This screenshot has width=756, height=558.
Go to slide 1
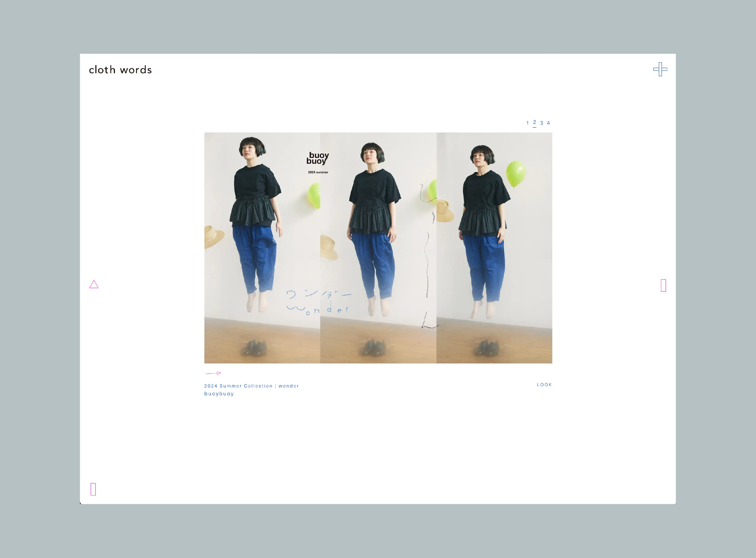527,123
